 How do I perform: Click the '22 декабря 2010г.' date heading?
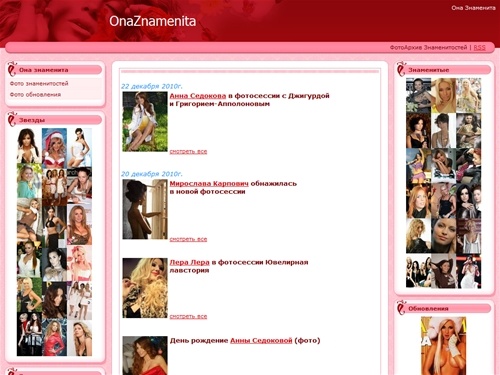pyautogui.click(x=152, y=86)
